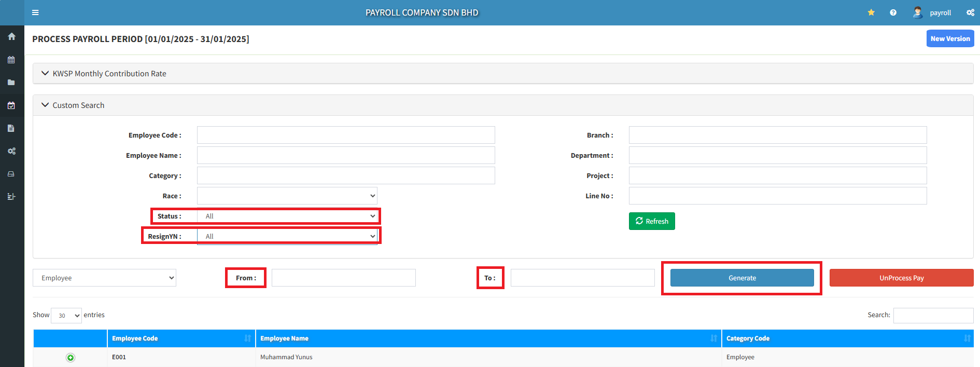Expand the KWSP Monthly Contribution Rate section
The width and height of the screenshot is (980, 367).
pos(109,74)
